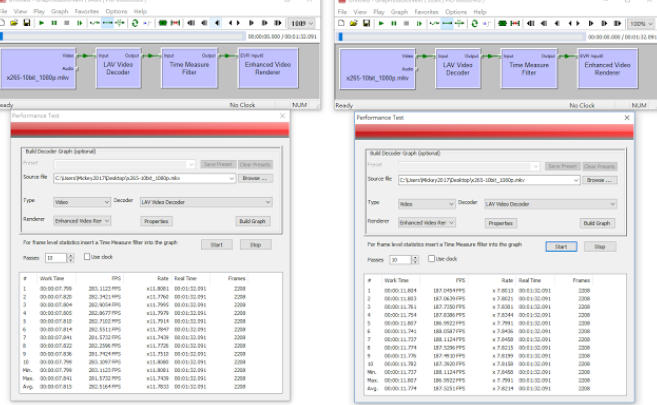The width and height of the screenshot is (657, 405).
Task: Click Build Graph in right Performance Test
Action: coord(597,223)
